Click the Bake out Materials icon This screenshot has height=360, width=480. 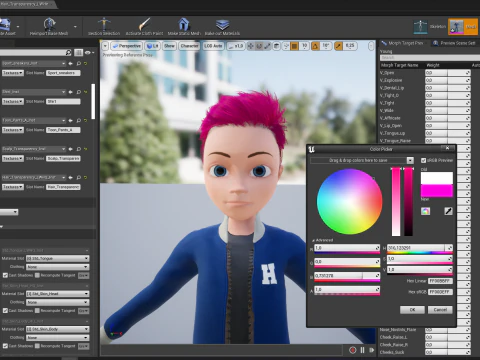(222, 24)
